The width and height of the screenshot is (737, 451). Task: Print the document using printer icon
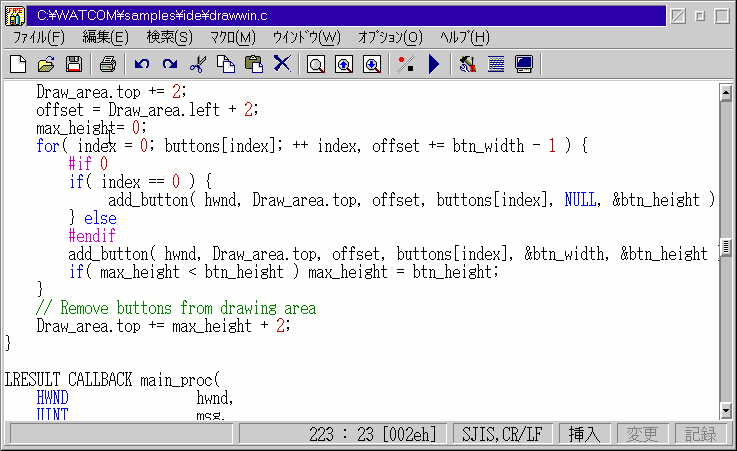(108, 65)
